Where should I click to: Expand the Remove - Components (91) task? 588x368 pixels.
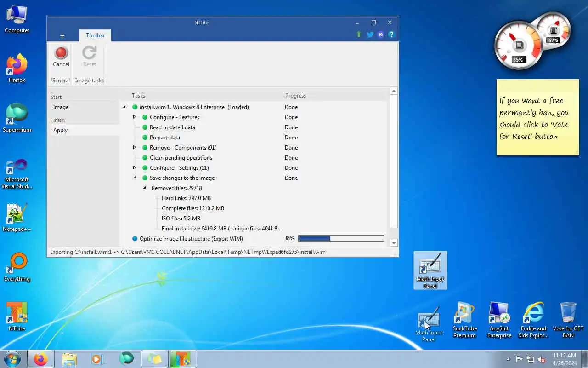point(135,148)
